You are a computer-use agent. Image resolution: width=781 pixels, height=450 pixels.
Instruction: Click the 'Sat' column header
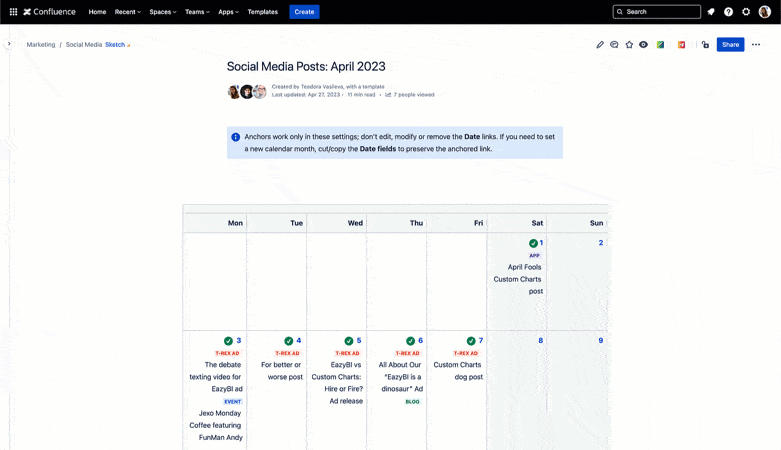tap(537, 223)
